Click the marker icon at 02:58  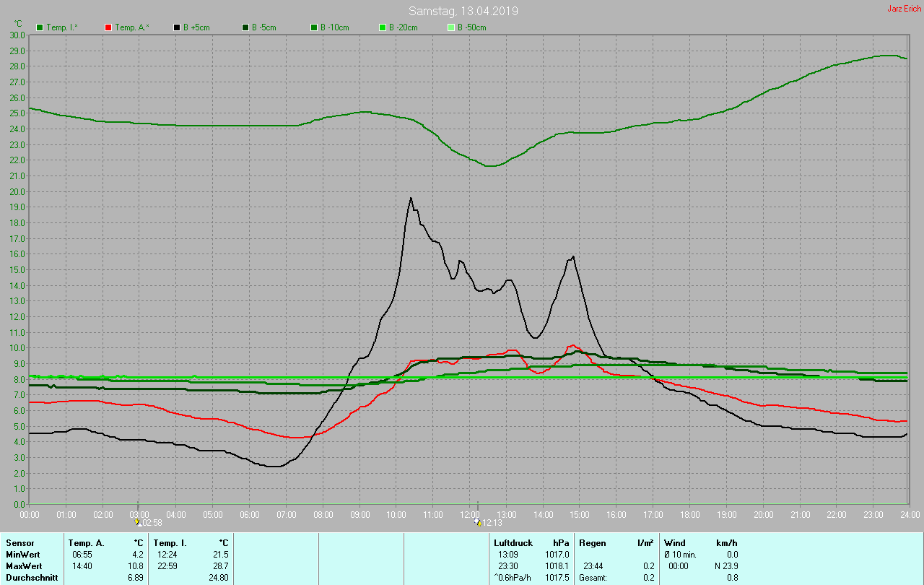pos(138,522)
